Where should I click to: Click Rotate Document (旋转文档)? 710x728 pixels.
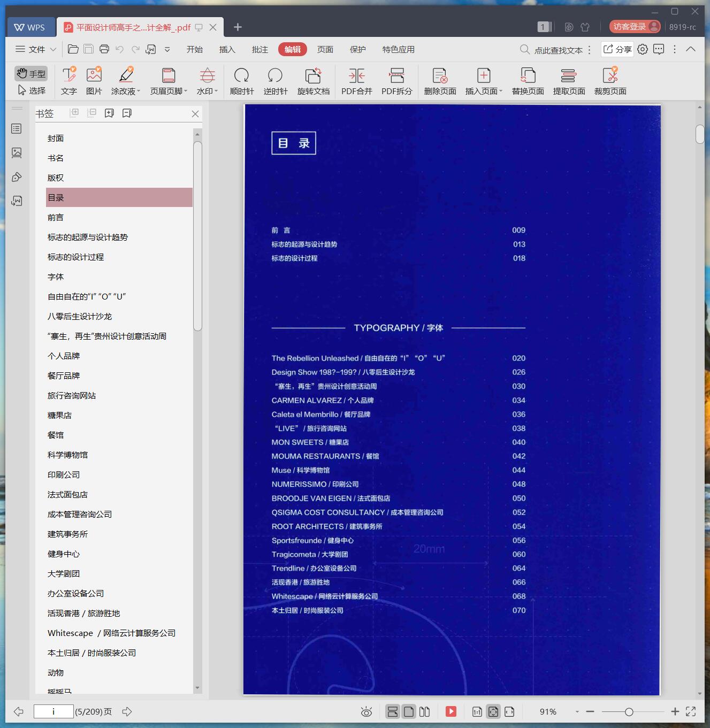tap(314, 81)
